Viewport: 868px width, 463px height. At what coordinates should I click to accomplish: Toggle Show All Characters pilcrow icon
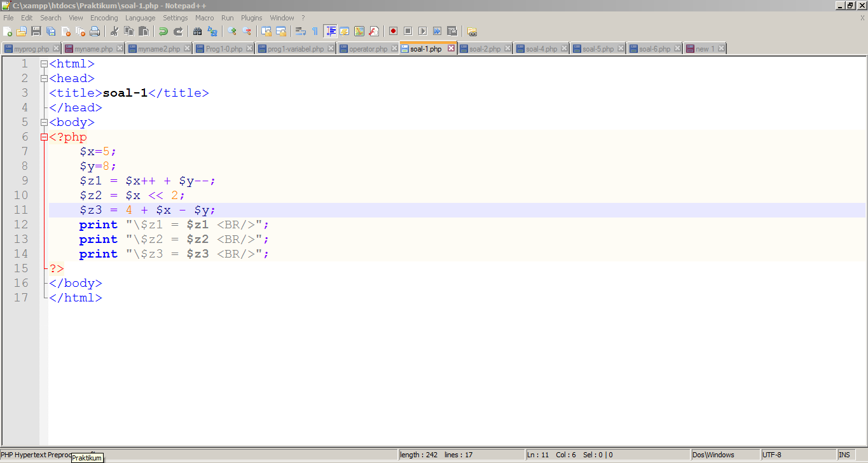[x=315, y=31]
